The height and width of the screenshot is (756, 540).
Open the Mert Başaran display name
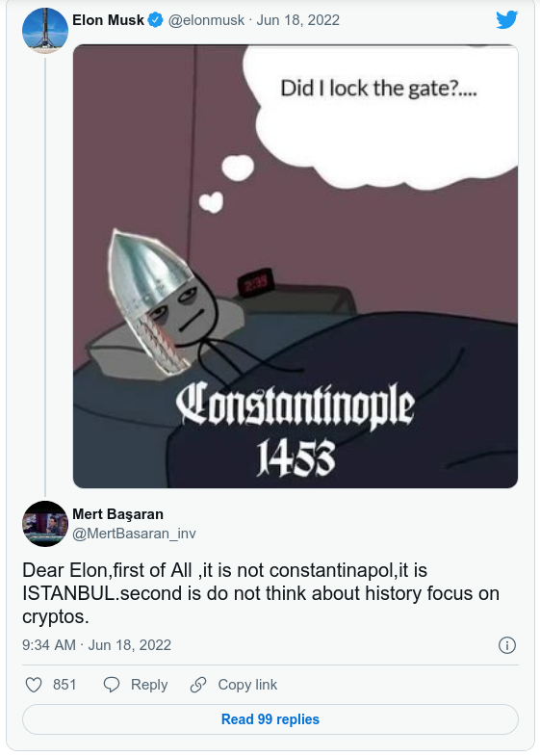coord(117,514)
